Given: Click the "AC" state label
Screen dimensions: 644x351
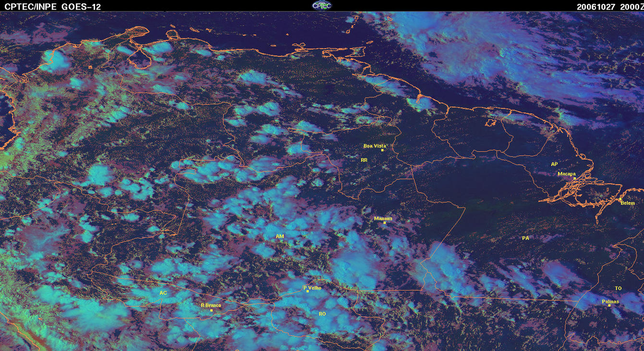Looking at the screenshot, I should [x=163, y=292].
